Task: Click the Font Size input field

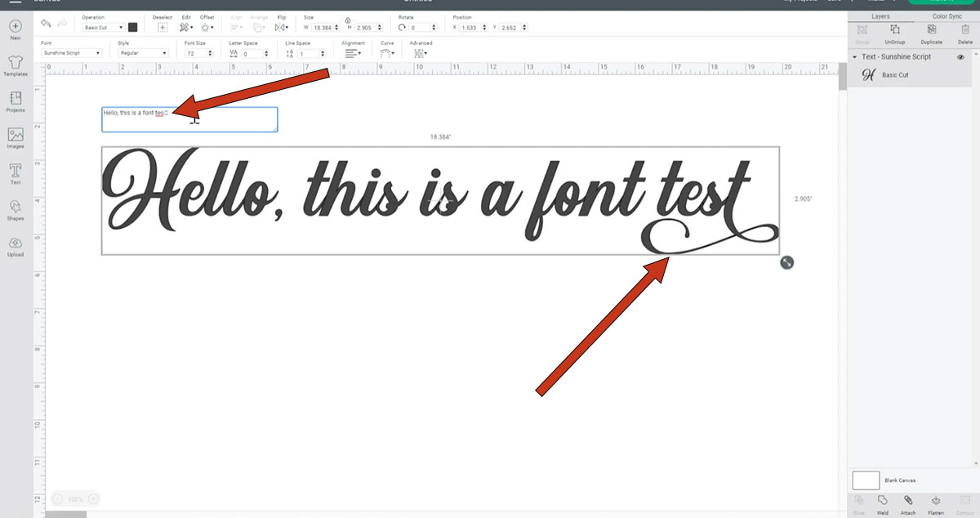Action: [x=194, y=53]
